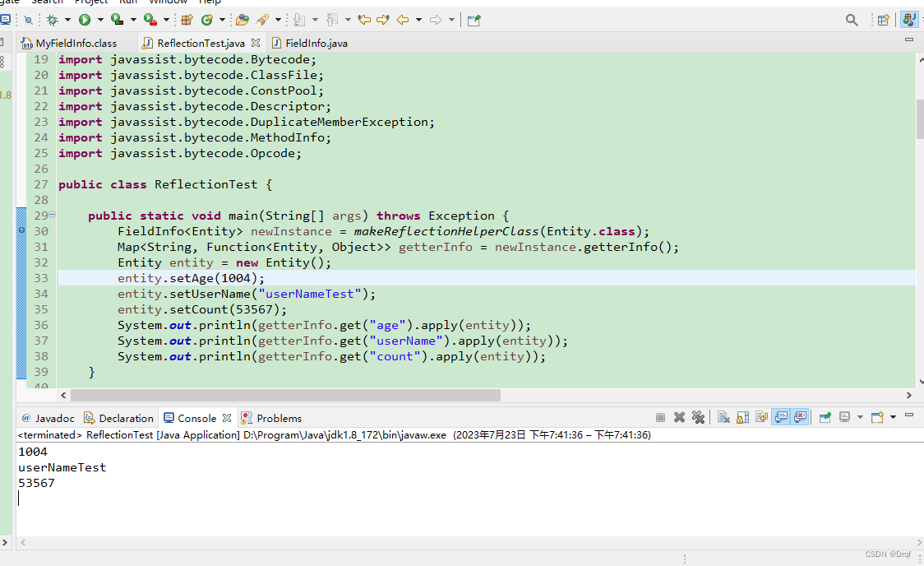The image size is (924, 566).
Task: Click the Debug bug icon
Action: (x=53, y=20)
